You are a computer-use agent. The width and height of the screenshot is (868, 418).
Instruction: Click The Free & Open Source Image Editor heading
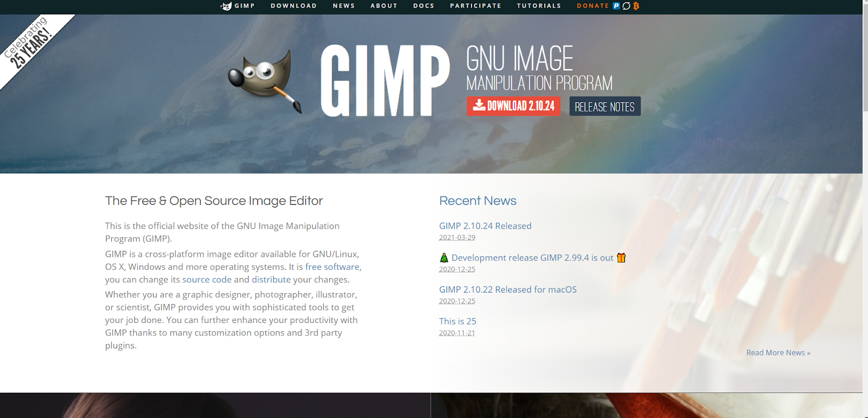(214, 201)
